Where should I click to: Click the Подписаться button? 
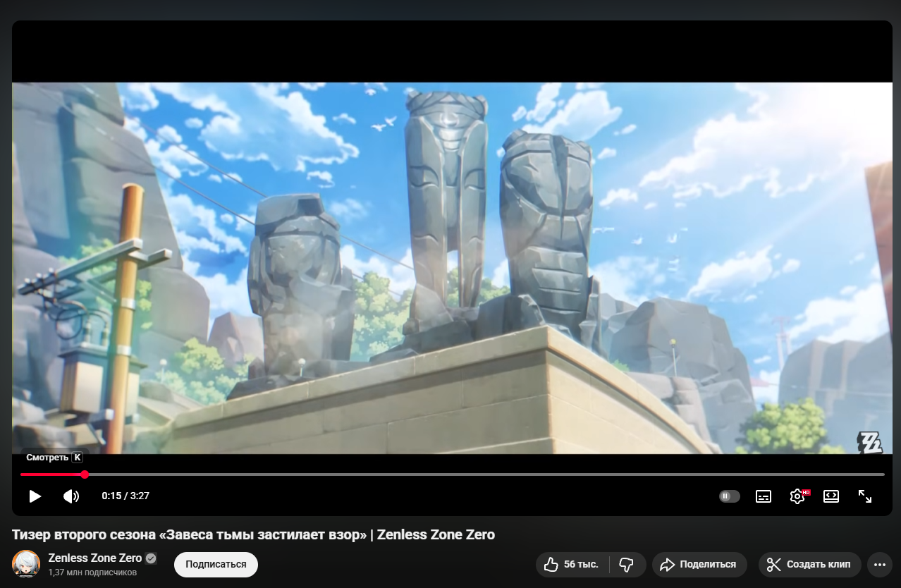click(x=216, y=565)
